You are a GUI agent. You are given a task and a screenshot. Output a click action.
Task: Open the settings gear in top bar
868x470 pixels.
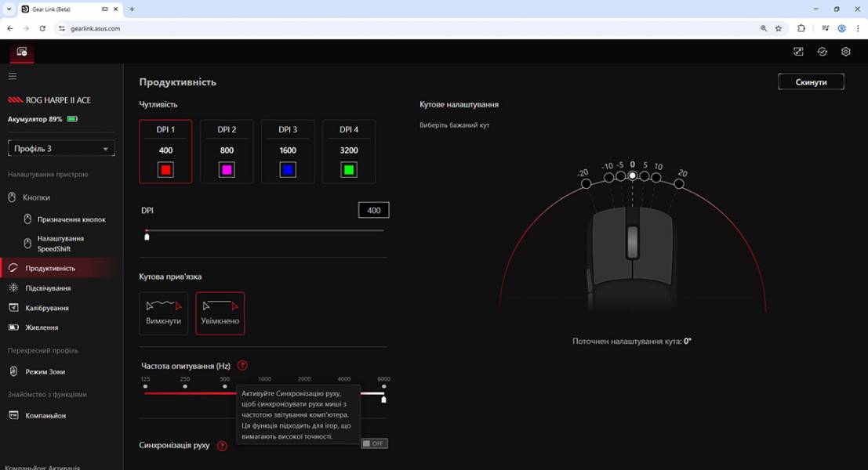pyautogui.click(x=845, y=52)
